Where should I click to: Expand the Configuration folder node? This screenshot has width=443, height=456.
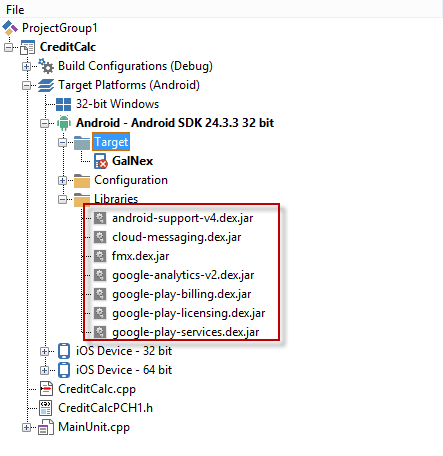coord(62,181)
